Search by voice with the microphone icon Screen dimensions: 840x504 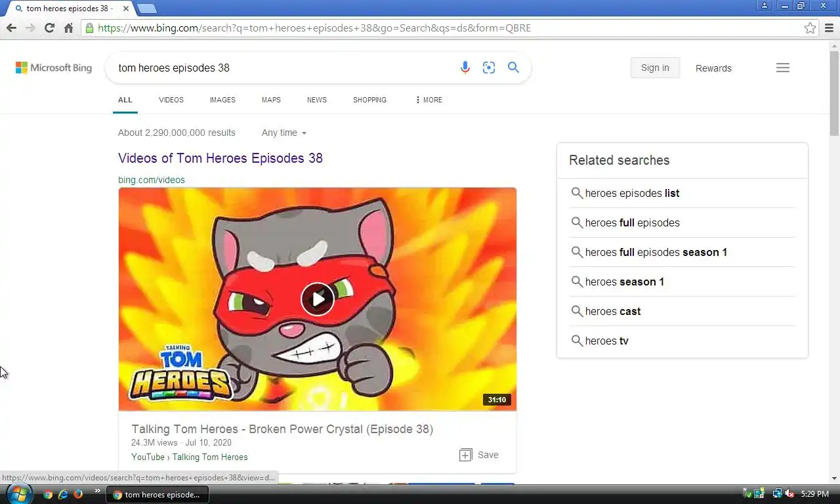click(465, 68)
